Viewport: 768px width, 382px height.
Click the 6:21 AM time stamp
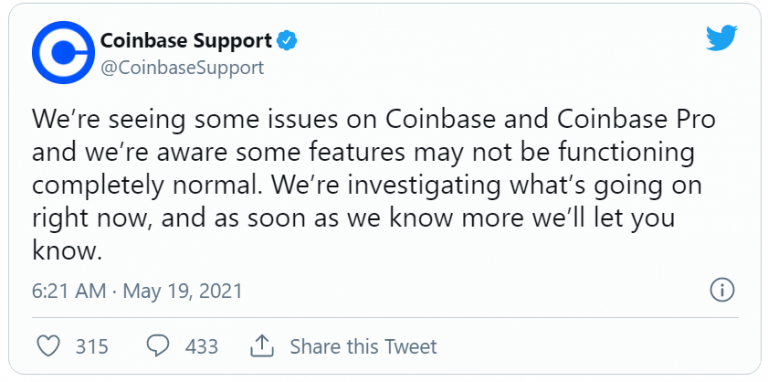pos(69,291)
